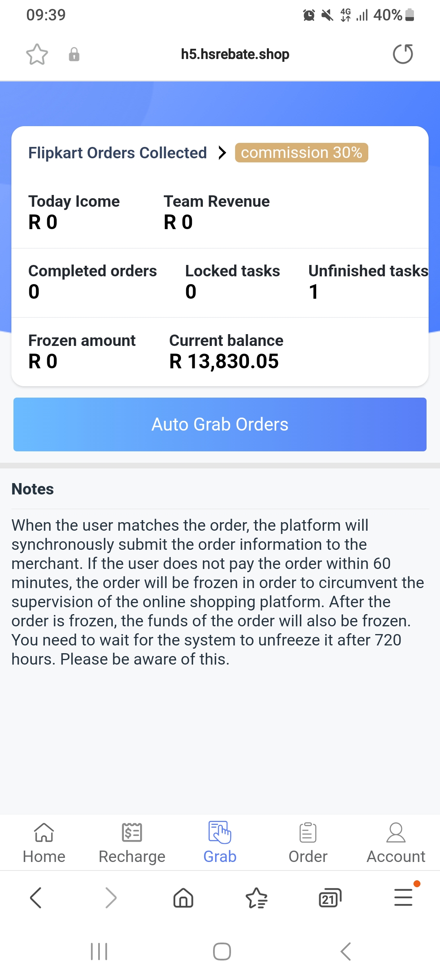
Task: Open the browser hamburger menu
Action: [403, 897]
